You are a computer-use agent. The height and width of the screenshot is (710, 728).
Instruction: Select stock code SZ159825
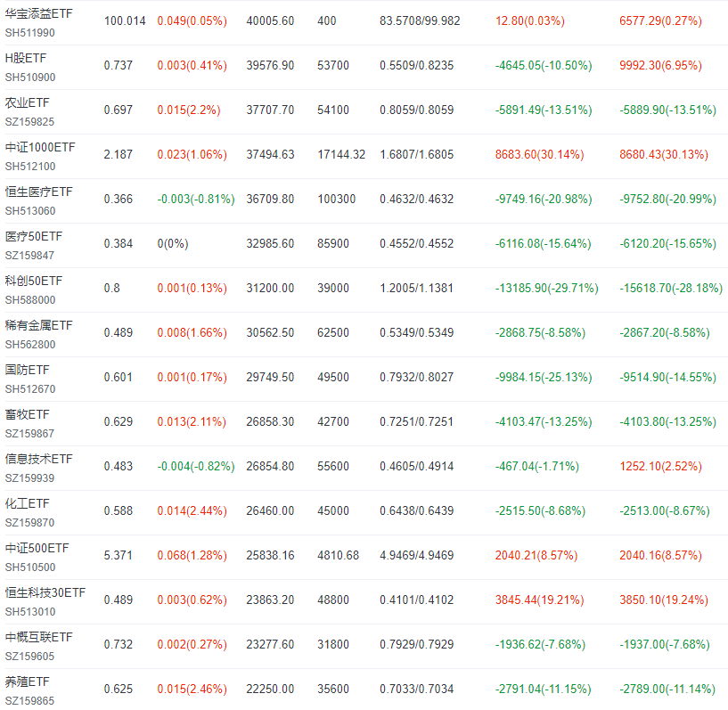(29, 122)
